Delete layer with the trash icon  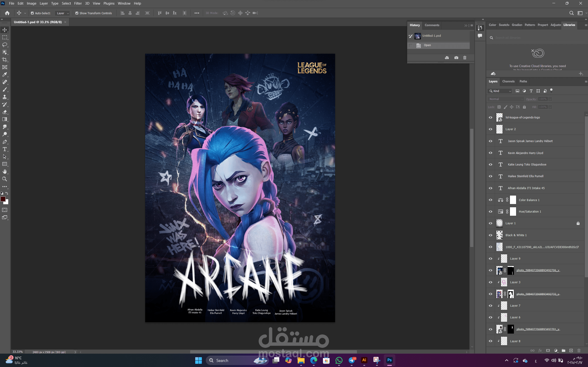(579, 350)
